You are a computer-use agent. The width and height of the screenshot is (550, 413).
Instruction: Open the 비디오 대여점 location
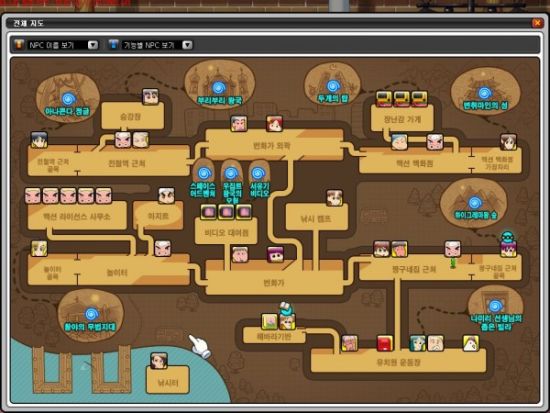[226, 232]
